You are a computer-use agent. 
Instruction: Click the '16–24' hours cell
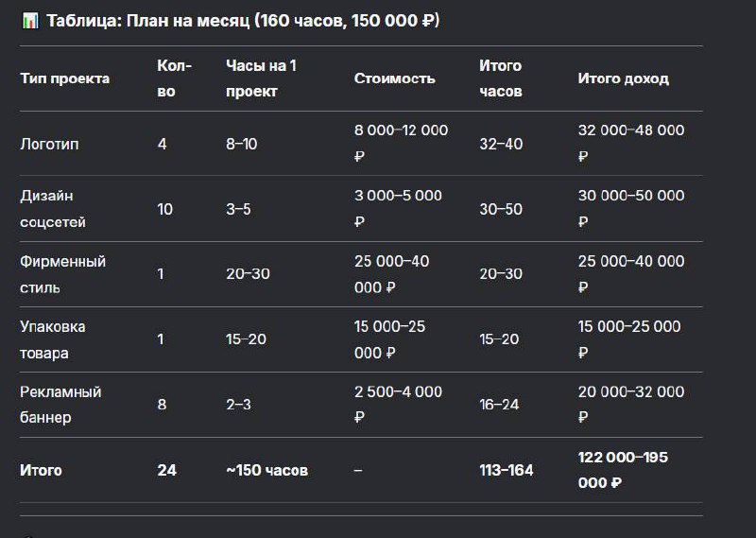500,404
